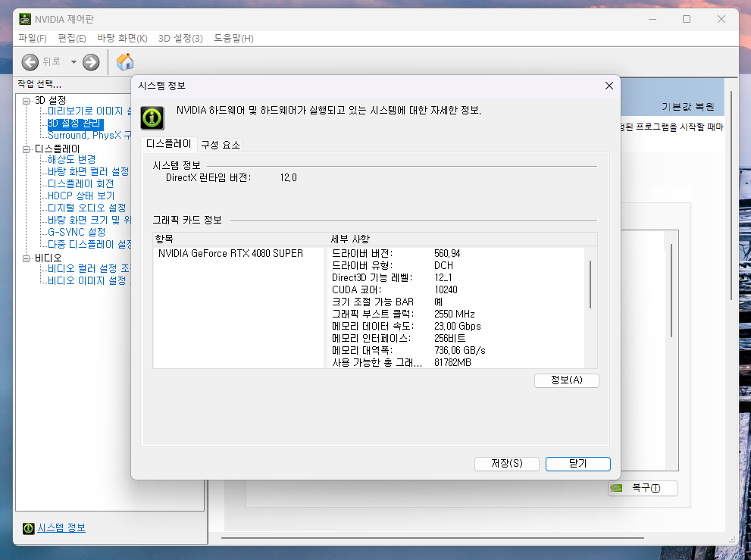Open 디지털 오디오 설정 tree item
The width and height of the screenshot is (751, 560).
tap(86, 208)
